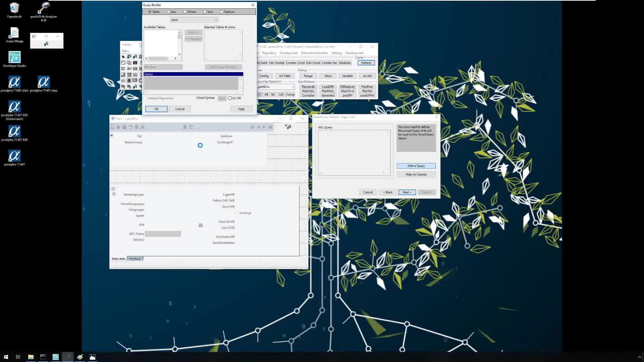Open Araxis Merge desktop shortcut
Image resolution: width=644 pixels, height=362 pixels.
click(14, 35)
